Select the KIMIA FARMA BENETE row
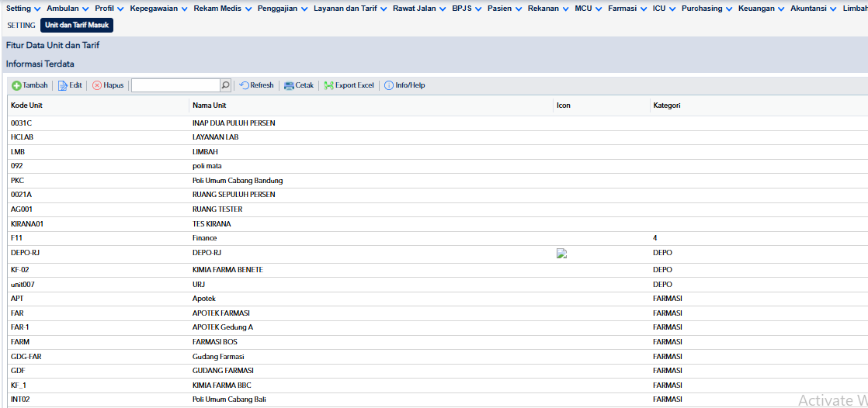 pyautogui.click(x=438, y=270)
